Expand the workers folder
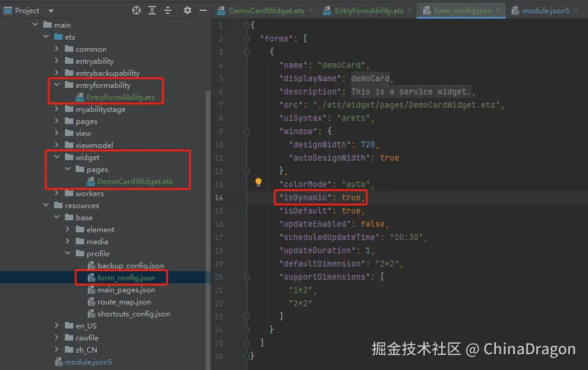Image resolution: width=588 pixels, height=370 pixels. [57, 193]
